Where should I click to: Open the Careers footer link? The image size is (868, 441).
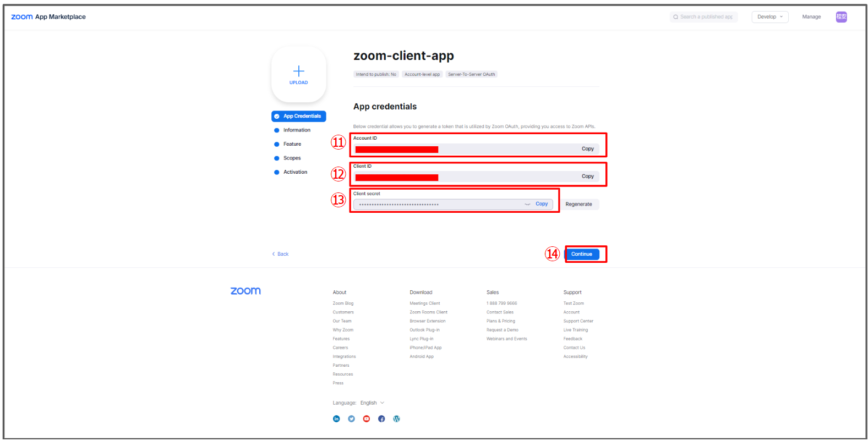340,348
